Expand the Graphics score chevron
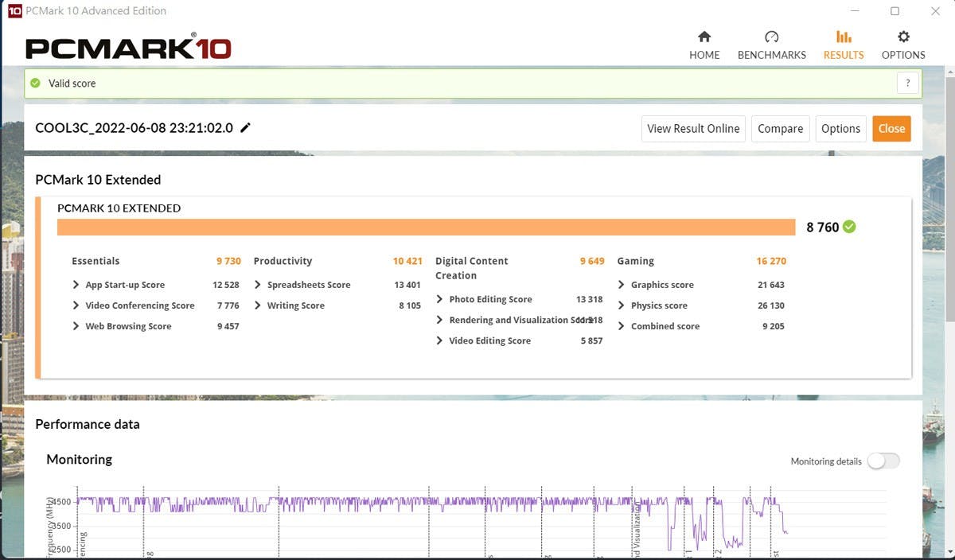This screenshot has width=955, height=560. tap(622, 285)
